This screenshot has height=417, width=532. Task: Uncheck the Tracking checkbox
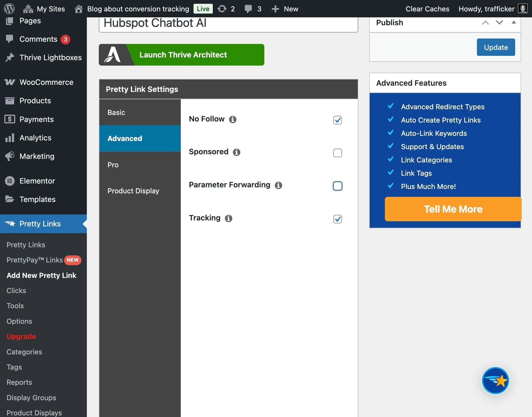pyautogui.click(x=337, y=219)
